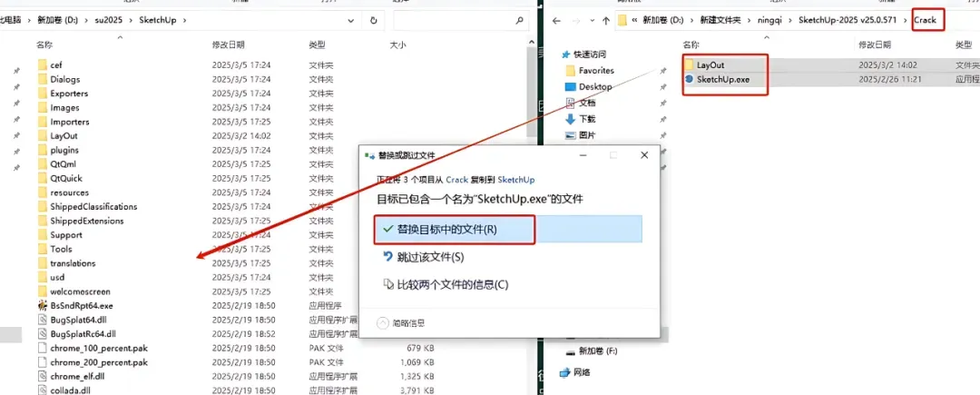
Task: Click the BsSndRpt64.exe bug icon
Action: click(43, 306)
